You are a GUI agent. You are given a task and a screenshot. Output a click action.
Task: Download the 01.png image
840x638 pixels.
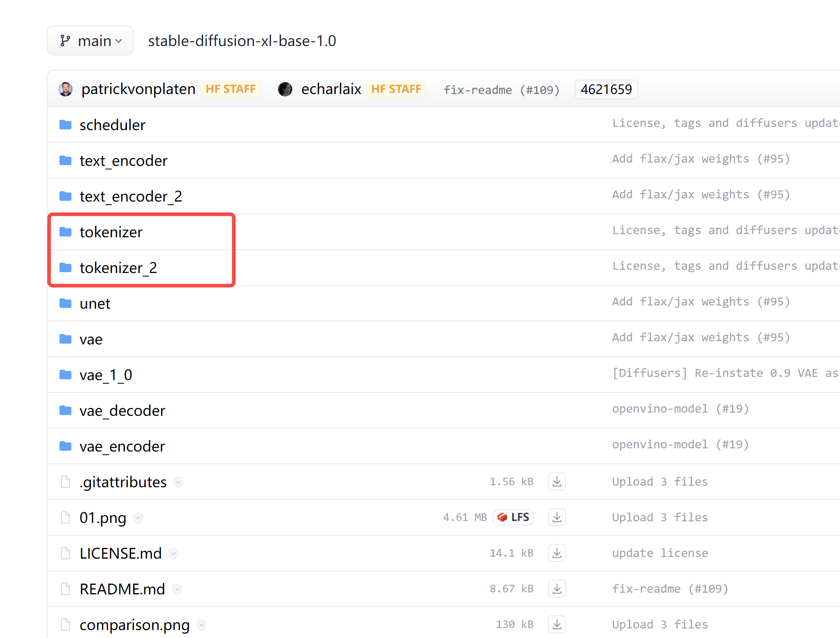(x=556, y=517)
